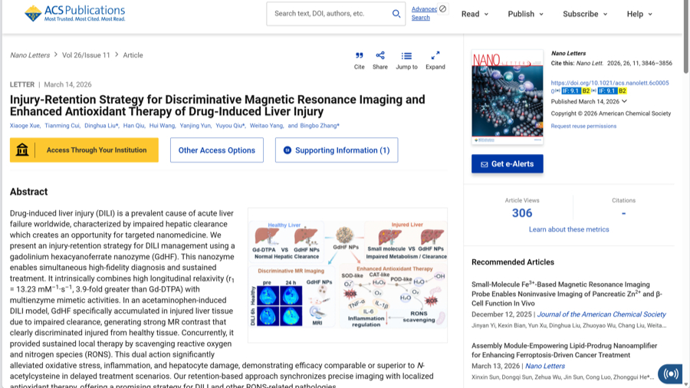Viewport: 690px width, 388px height.
Task: Click Learn about these metrics link
Action: click(x=569, y=229)
